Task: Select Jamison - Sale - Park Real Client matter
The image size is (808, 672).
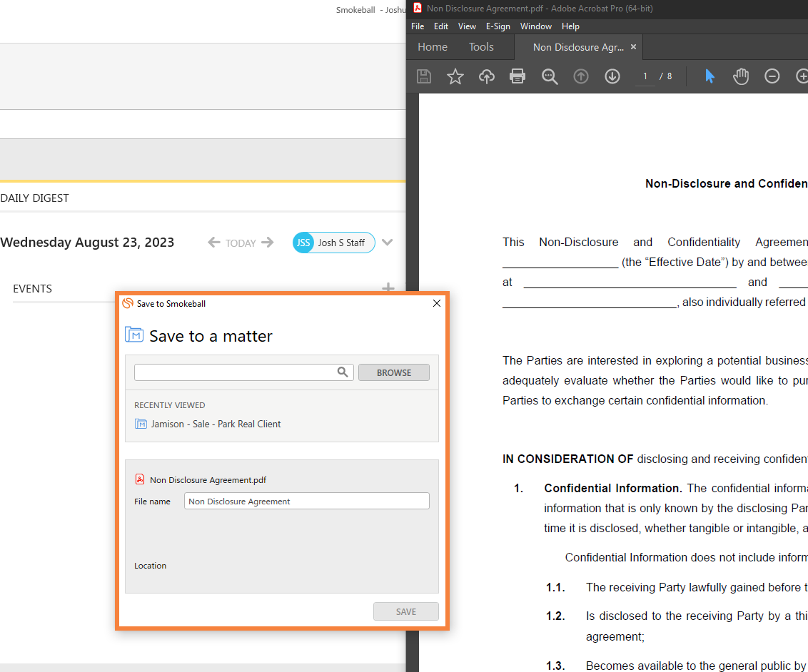Action: pyautogui.click(x=216, y=424)
